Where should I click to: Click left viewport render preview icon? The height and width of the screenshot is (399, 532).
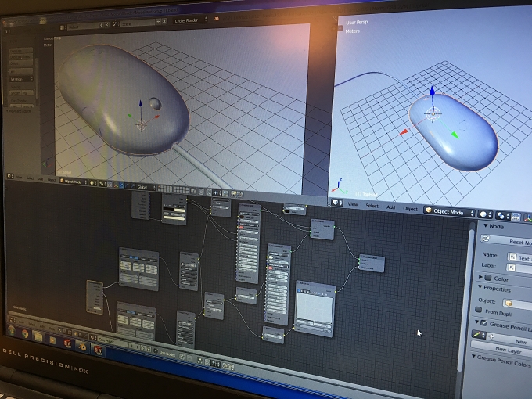point(233,194)
